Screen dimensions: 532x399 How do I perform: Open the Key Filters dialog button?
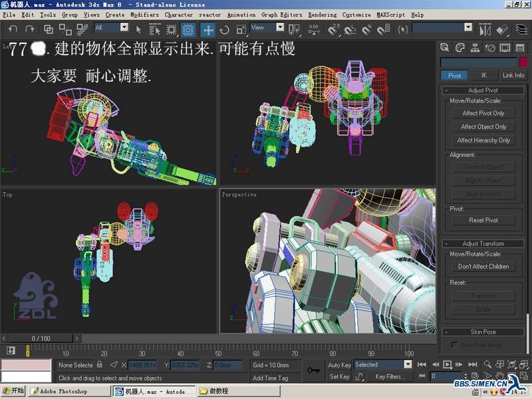tap(390, 376)
